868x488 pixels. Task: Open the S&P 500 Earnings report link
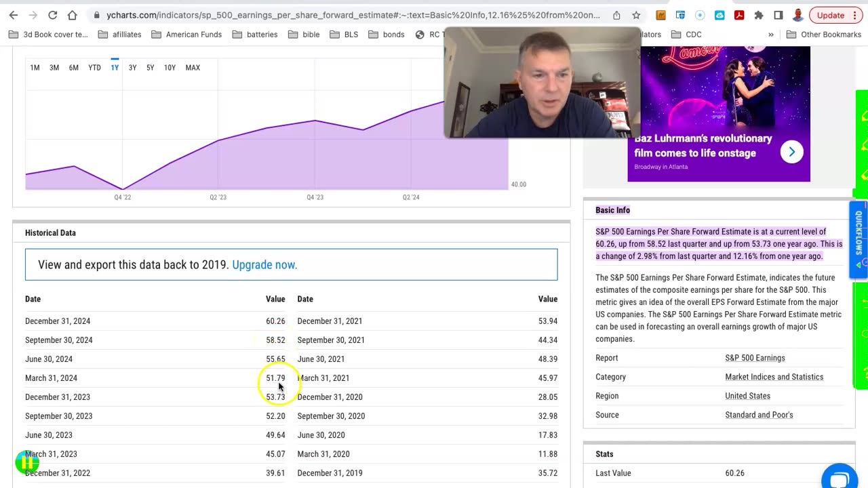point(755,358)
